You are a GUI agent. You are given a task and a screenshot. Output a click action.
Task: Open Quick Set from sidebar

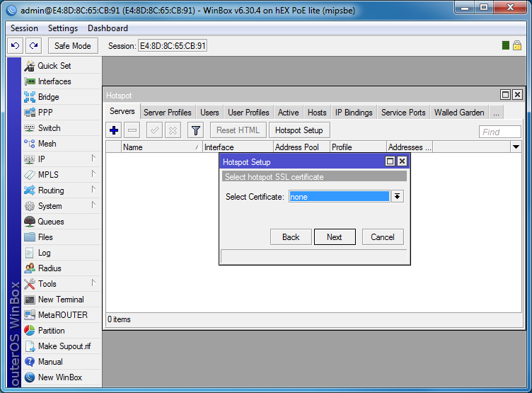point(62,66)
